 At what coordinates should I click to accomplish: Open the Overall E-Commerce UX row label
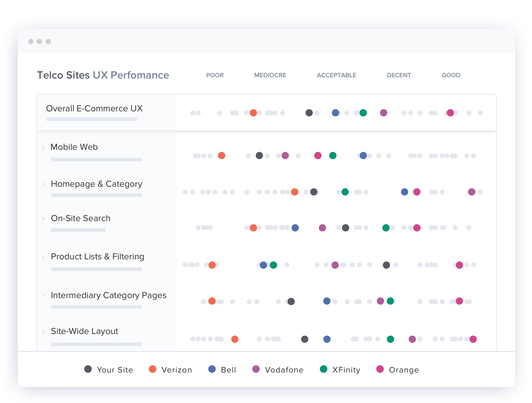(x=94, y=109)
